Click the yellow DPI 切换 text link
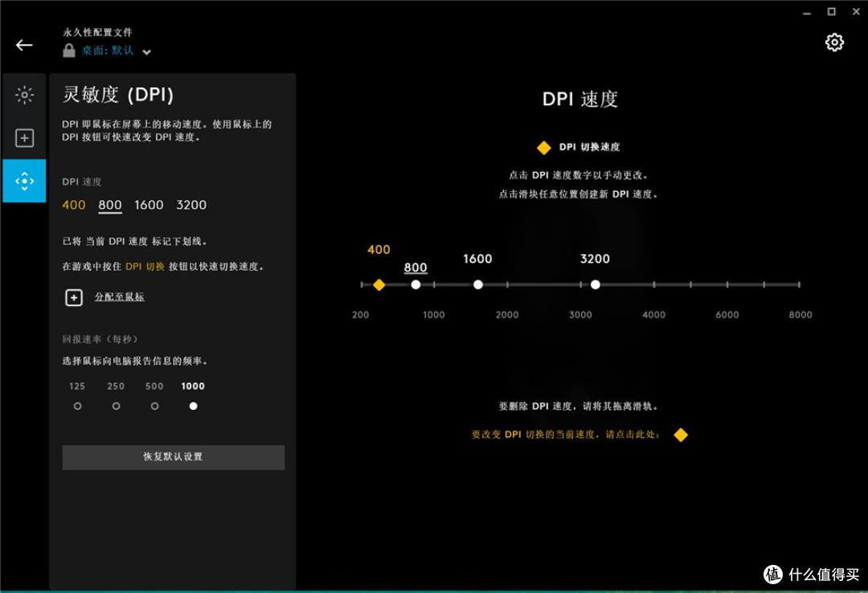Viewport: 868px width, 593px height. point(145,266)
